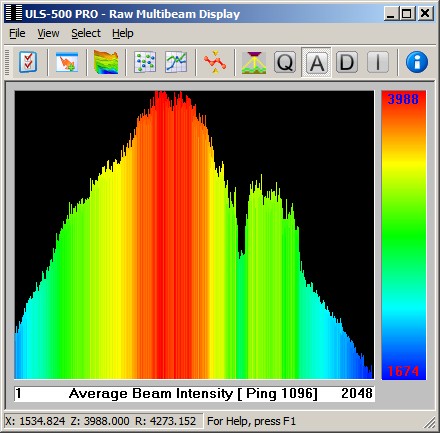Toggle the I display mode button
The height and width of the screenshot is (433, 440).
pos(378,62)
